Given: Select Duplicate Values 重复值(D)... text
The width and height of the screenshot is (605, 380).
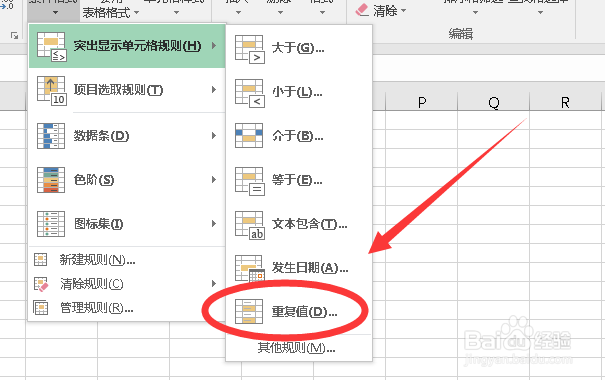Looking at the screenshot, I should coord(304,312).
